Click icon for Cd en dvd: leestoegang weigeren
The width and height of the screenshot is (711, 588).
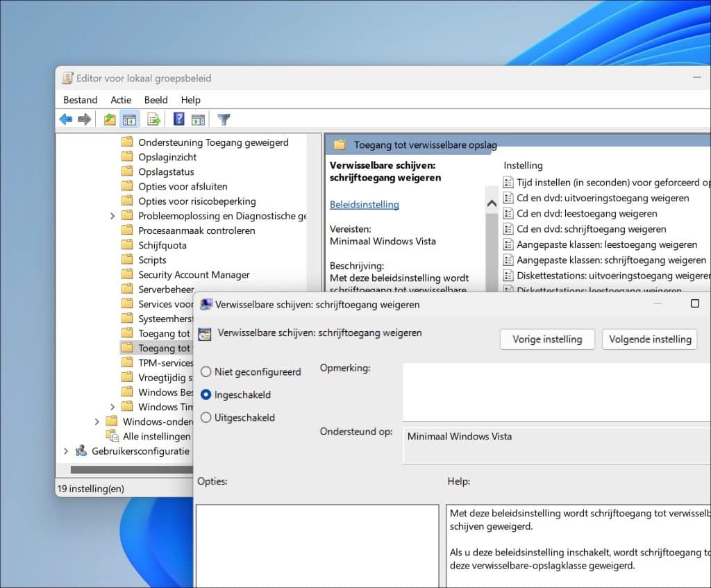pyautogui.click(x=508, y=214)
